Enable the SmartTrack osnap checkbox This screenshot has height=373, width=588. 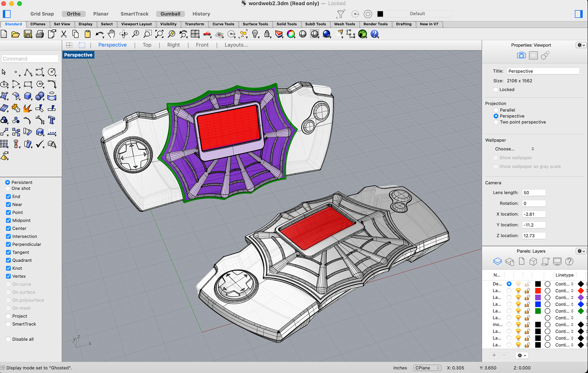[x=8, y=324]
